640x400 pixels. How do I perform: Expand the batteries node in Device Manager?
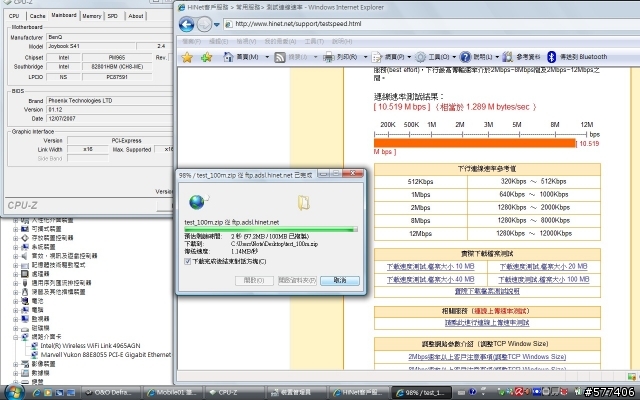pyautogui.click(x=16, y=301)
